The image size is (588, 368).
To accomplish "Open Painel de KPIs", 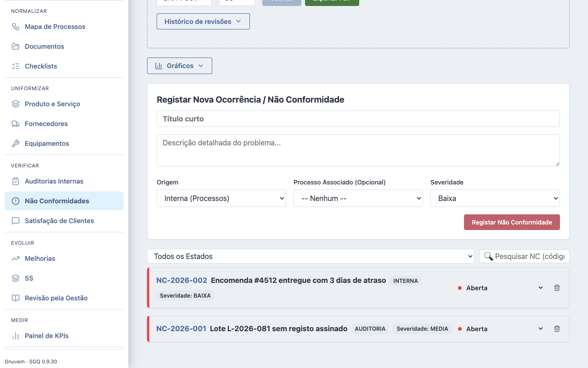I will pos(64,336).
